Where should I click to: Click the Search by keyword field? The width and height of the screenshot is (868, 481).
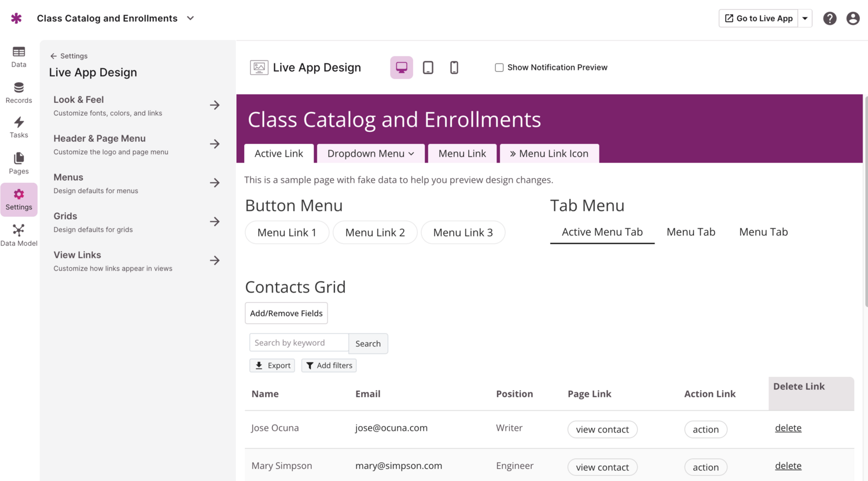(x=299, y=343)
